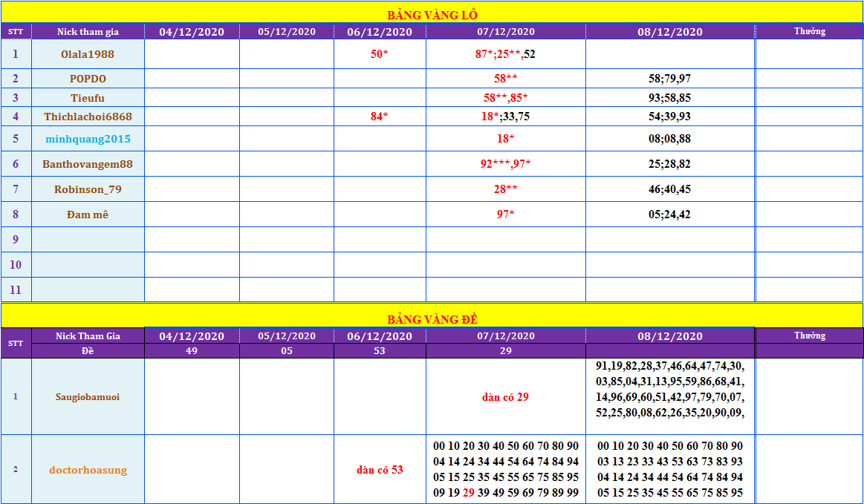Click the nick cell 'POPDO'

click(x=88, y=79)
